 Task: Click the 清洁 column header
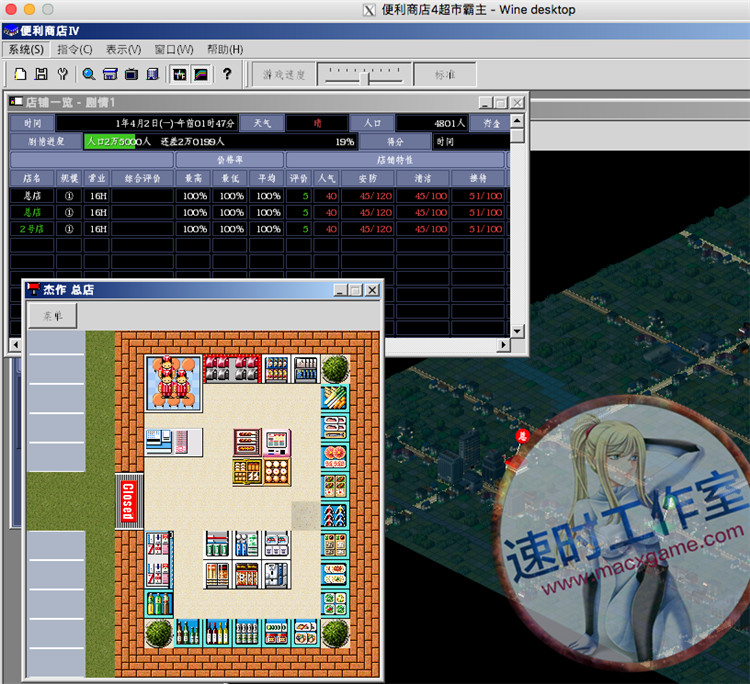[x=423, y=178]
